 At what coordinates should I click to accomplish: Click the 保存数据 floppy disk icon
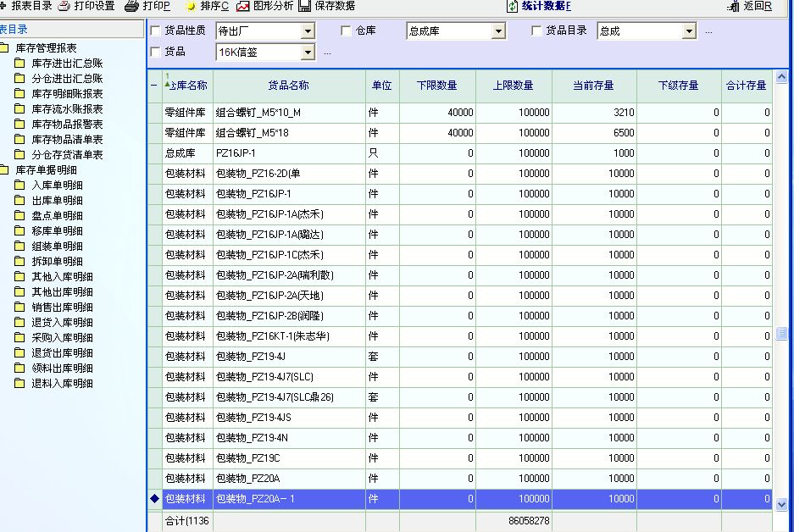(305, 6)
